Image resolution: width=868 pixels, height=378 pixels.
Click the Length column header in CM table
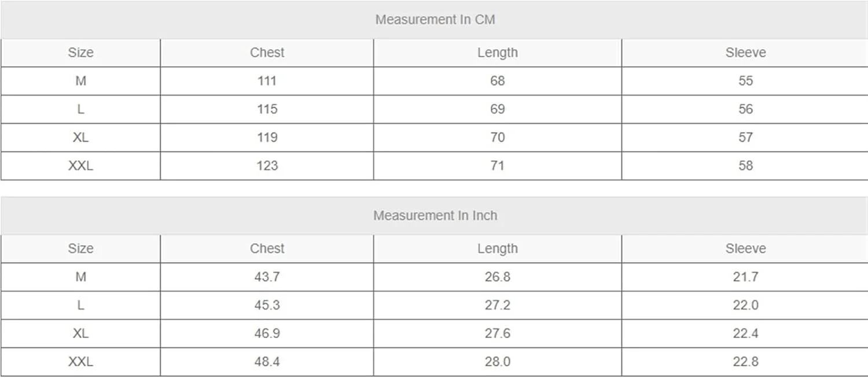(x=497, y=53)
